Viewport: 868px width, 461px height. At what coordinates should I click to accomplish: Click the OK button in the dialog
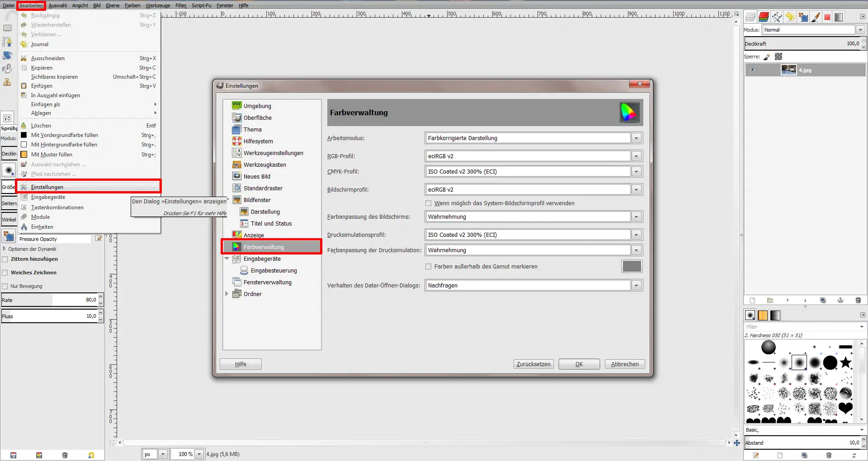(x=579, y=364)
